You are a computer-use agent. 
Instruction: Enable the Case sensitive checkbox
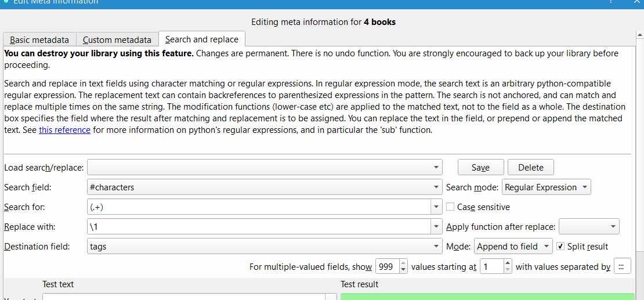[450, 207]
